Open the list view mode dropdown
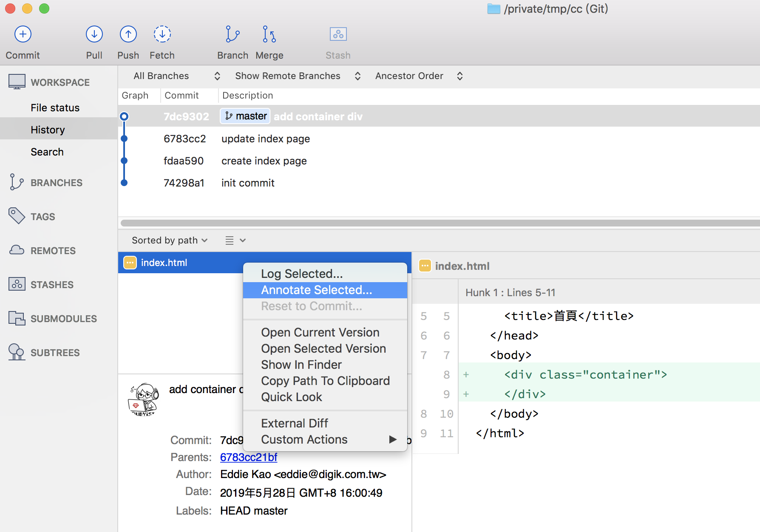Image resolution: width=760 pixels, height=532 pixels. click(235, 241)
